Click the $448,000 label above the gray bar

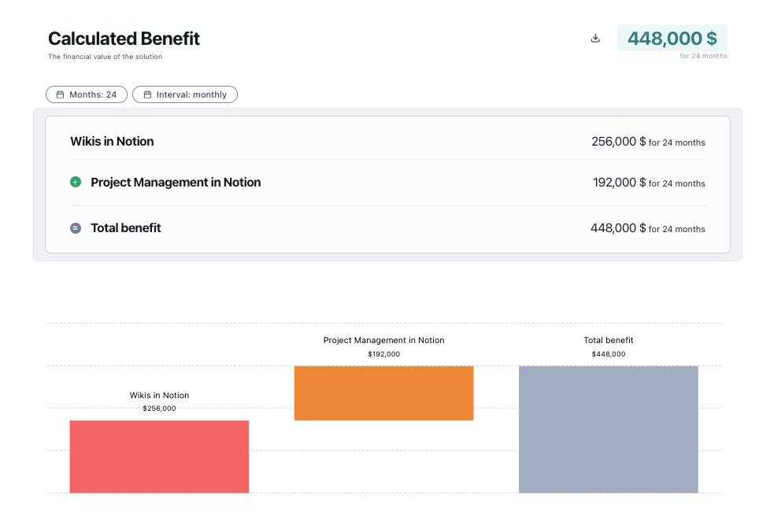[x=608, y=354]
